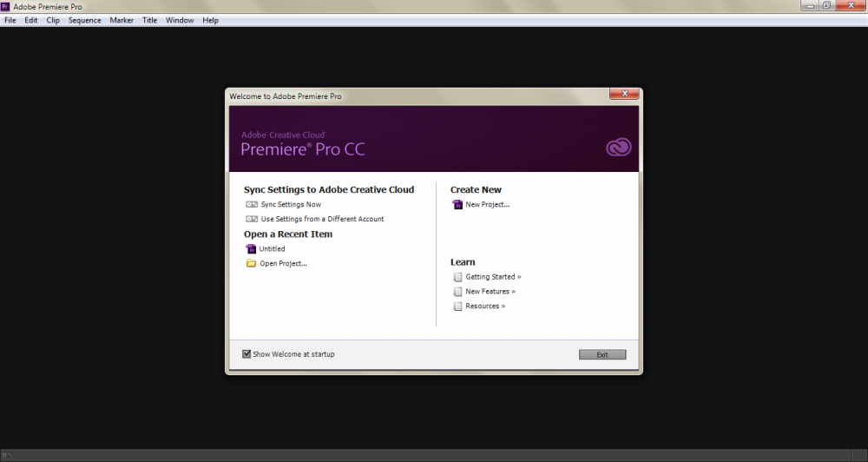The width and height of the screenshot is (868, 462).
Task: Click the Exit button
Action: pyautogui.click(x=602, y=354)
